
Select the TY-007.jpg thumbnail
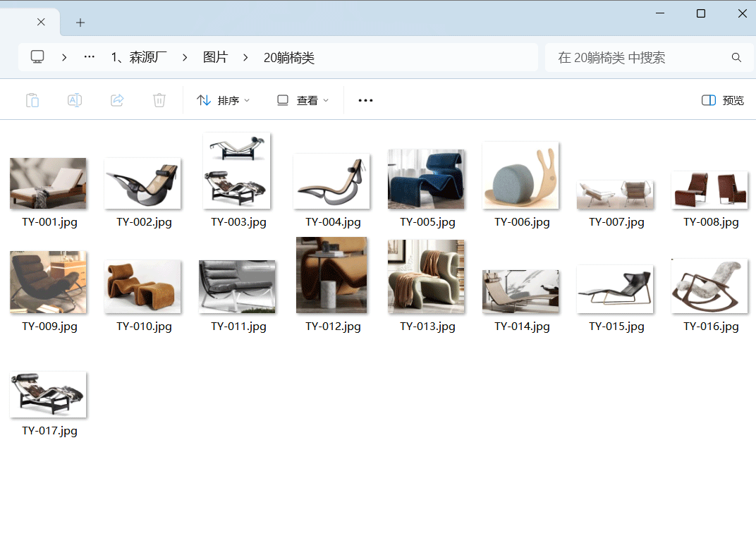click(615, 195)
